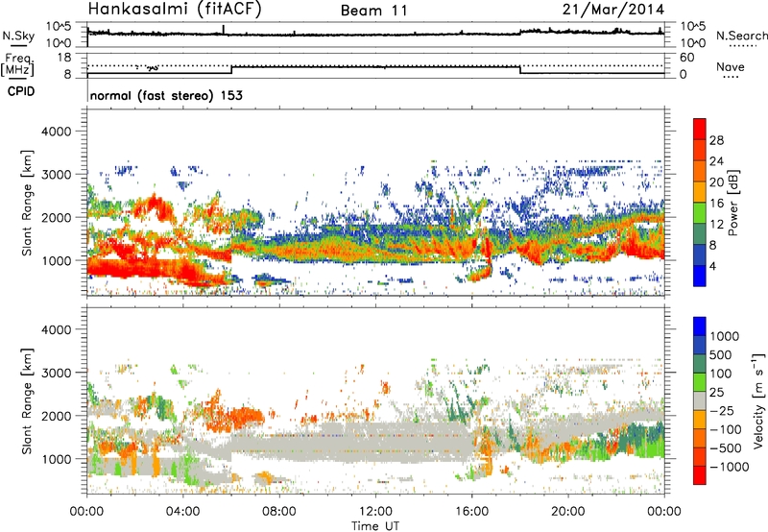Viewport: 768px width, 532px height.
Task: Pick the red top of power colorbar
Action: (x=700, y=128)
